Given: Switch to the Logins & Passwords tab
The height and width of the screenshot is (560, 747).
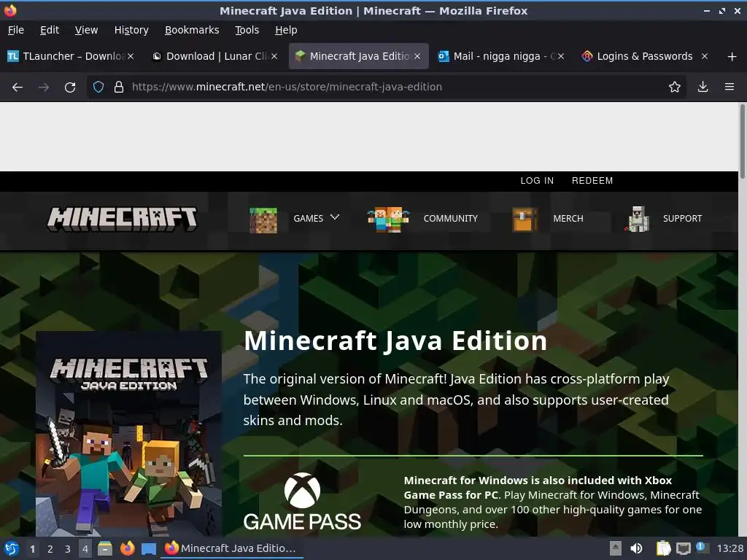Looking at the screenshot, I should click(x=645, y=56).
